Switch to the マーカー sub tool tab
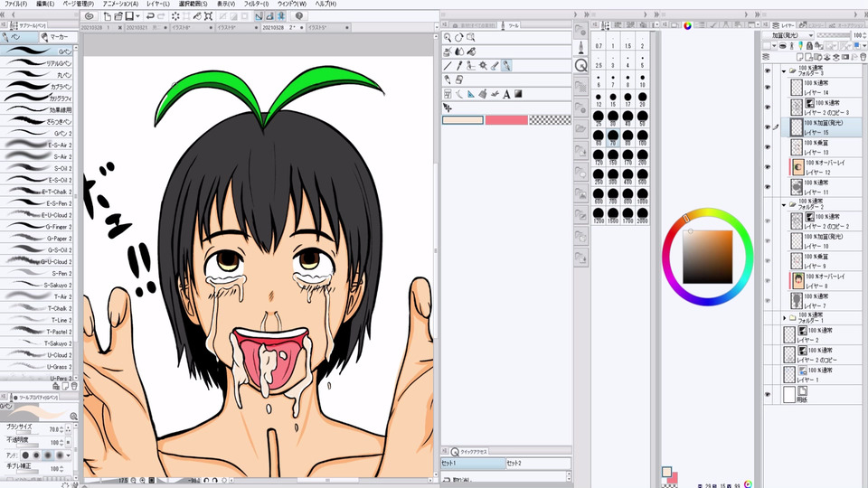Screen dimensions: 868x488 57,37
